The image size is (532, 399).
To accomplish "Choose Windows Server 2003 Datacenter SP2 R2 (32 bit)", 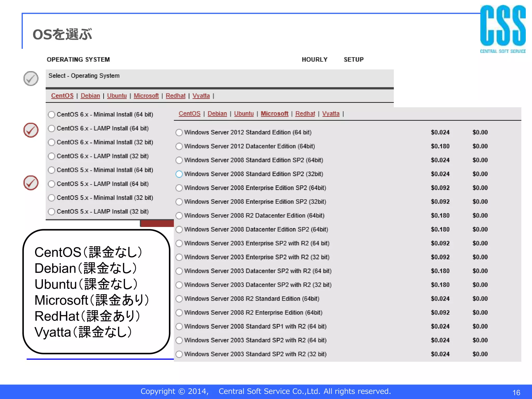I will 179,285.
